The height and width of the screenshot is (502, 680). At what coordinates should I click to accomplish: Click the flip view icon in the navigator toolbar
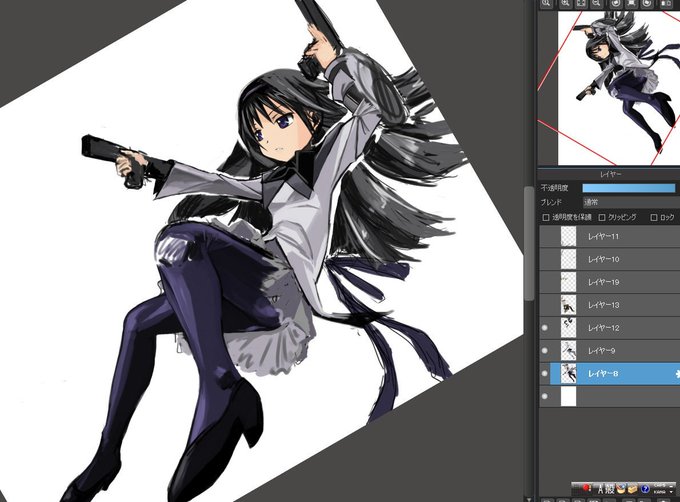666,3
